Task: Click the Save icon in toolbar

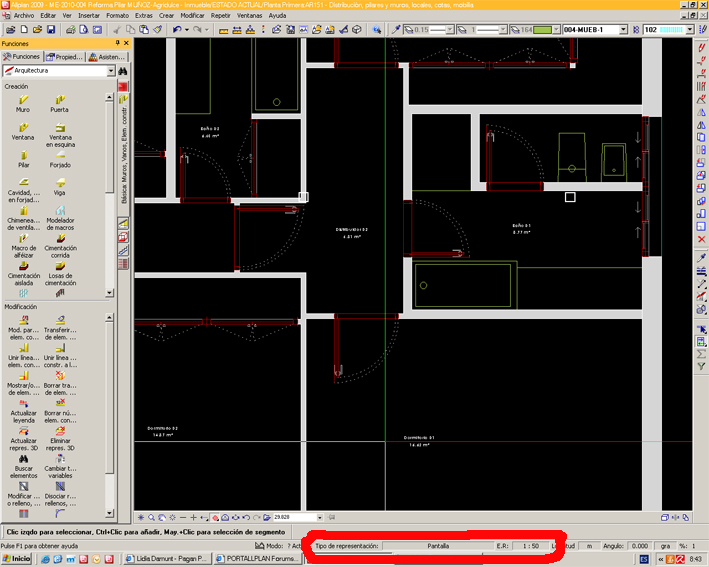Action: pyautogui.click(x=51, y=29)
